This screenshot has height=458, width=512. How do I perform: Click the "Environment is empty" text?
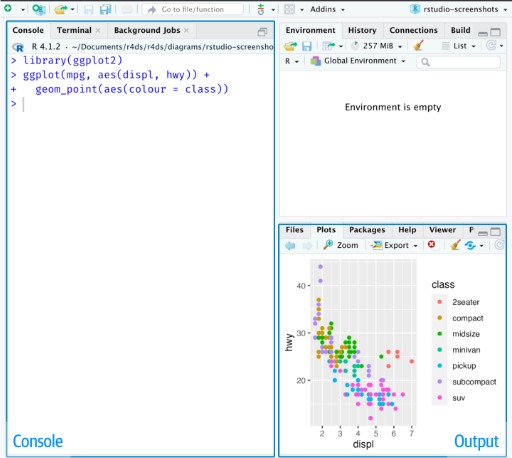(393, 107)
